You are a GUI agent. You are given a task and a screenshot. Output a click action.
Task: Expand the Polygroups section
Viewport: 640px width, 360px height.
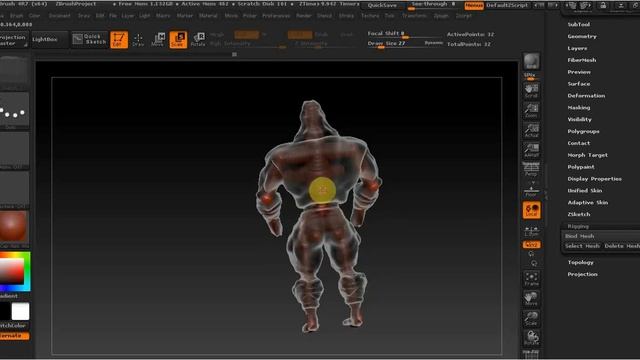pyautogui.click(x=583, y=131)
